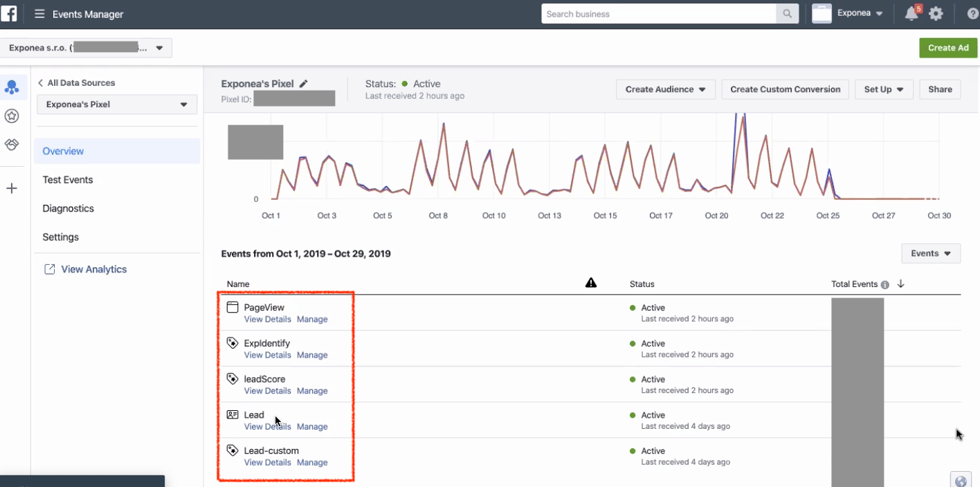Open the hamburger menu next to Events Manager

coord(39,14)
